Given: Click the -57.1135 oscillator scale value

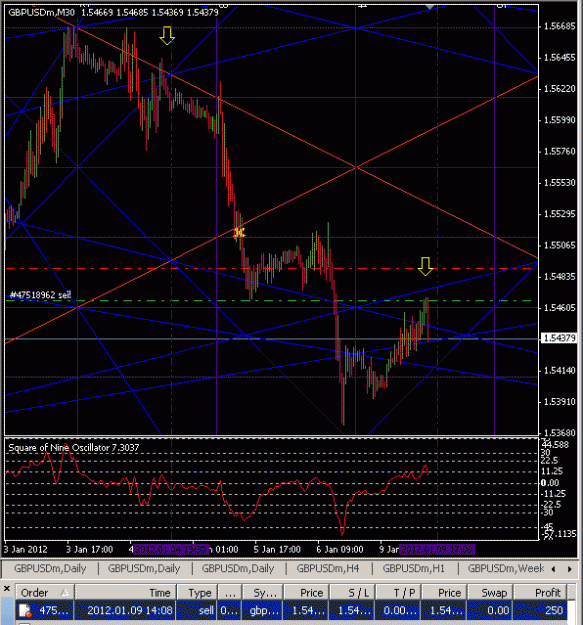Looking at the screenshot, I should [x=559, y=533].
